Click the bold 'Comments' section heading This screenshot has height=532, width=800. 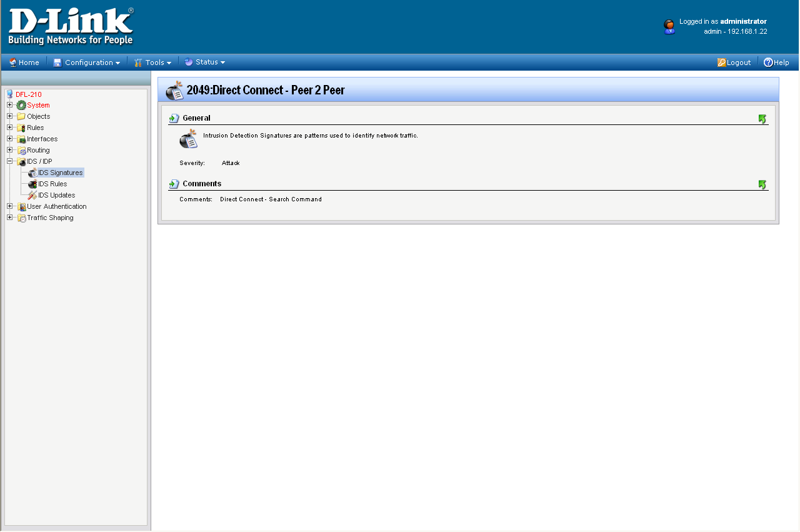[202, 184]
